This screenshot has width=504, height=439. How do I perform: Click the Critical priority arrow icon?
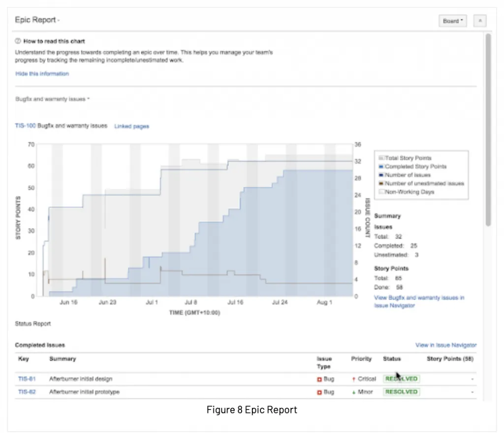coord(353,379)
